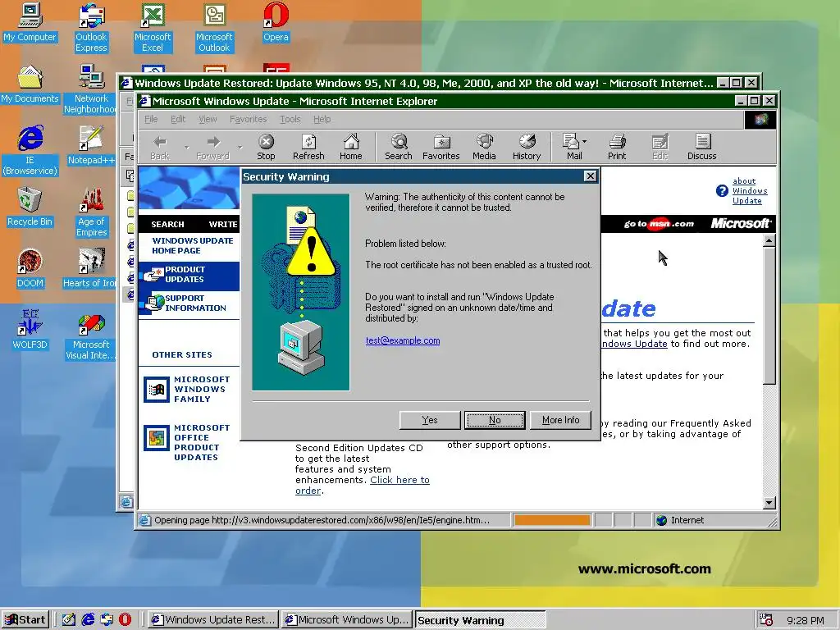Screen dimensions: 840x630
Task: Select Microsoft Excel desktop icon
Action: click(153, 28)
